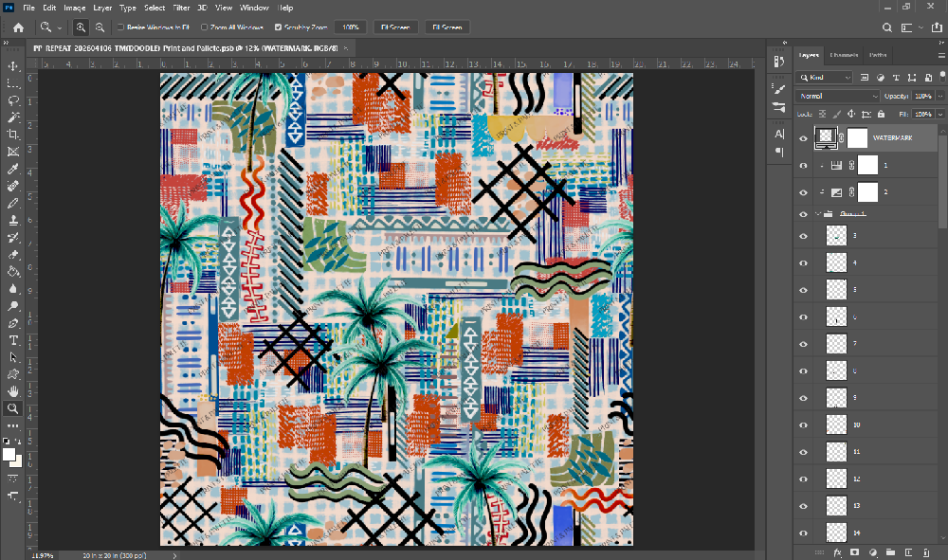The height and width of the screenshot is (560, 948).
Task: Open the Fill slider dropdown arrow
Action: tap(940, 114)
